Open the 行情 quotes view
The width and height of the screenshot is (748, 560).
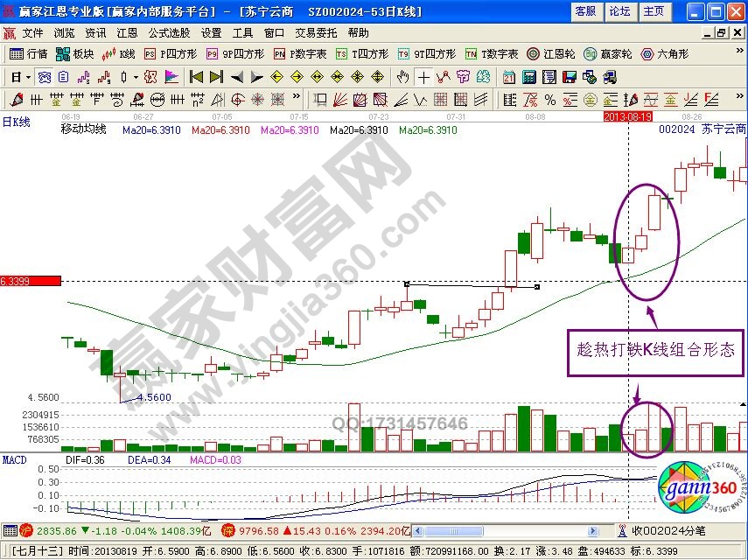click(x=26, y=52)
